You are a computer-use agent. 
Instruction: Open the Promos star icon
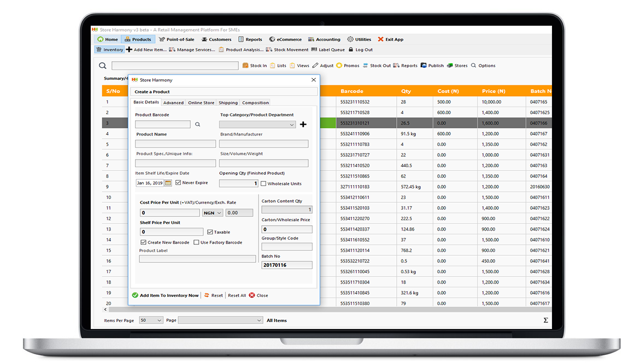(339, 65)
